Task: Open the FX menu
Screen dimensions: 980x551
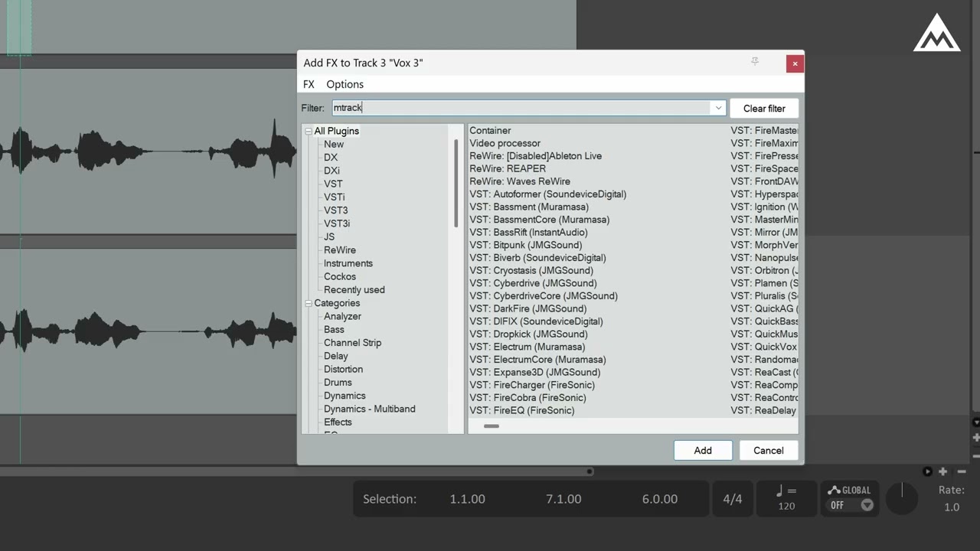Action: tap(309, 84)
